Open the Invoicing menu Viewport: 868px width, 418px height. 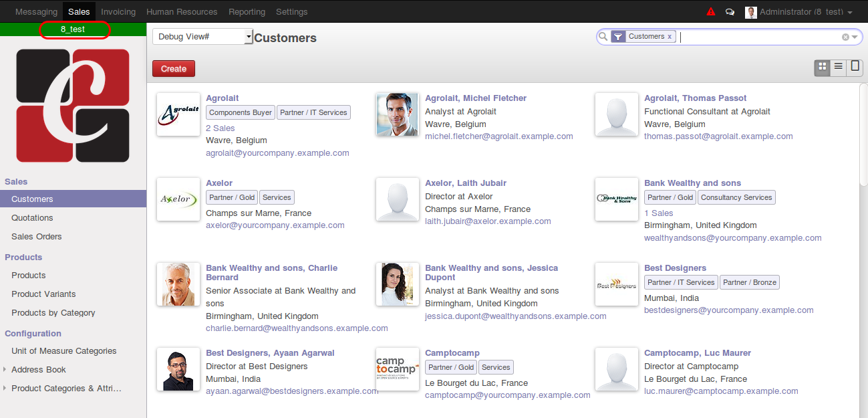118,11
